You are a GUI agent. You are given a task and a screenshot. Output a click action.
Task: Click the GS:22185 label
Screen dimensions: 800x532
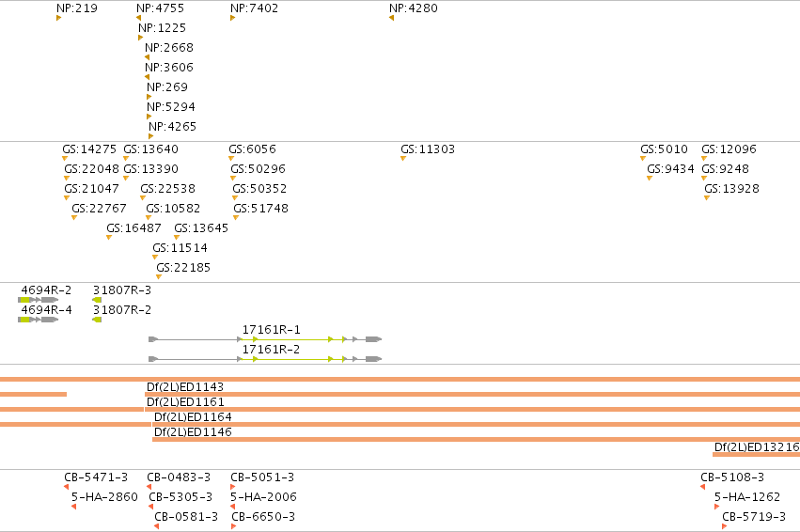[x=183, y=268]
